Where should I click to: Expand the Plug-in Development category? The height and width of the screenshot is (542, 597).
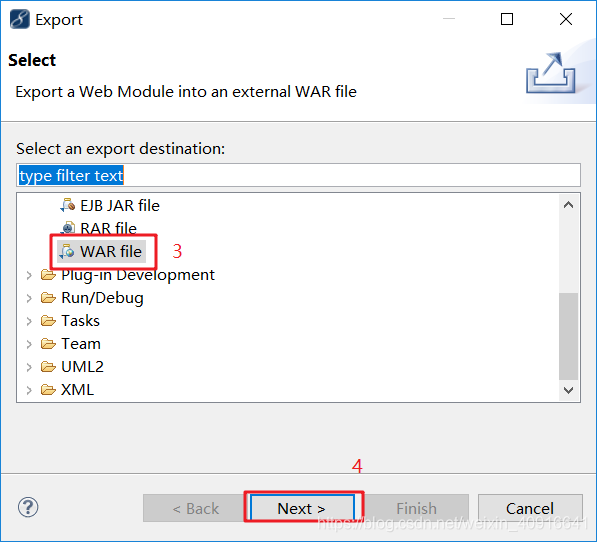coord(29,275)
